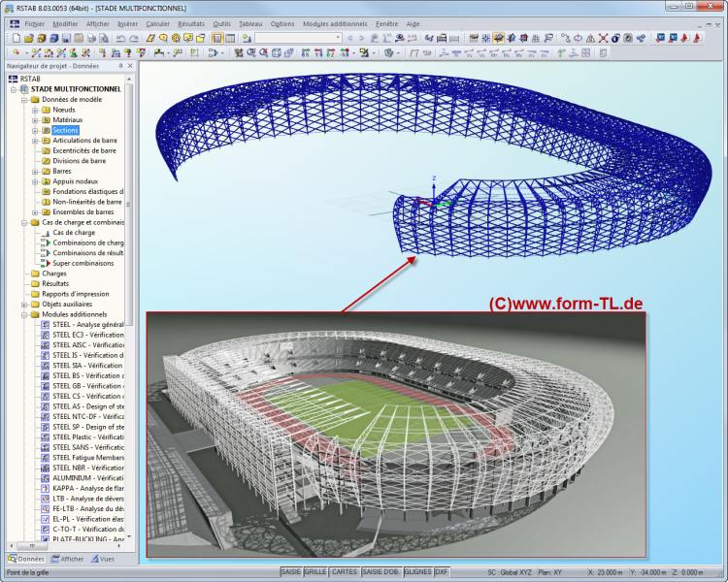Screen dimensions: 728x582
Task: Expand the Barres tree node
Action: pyautogui.click(x=35, y=172)
